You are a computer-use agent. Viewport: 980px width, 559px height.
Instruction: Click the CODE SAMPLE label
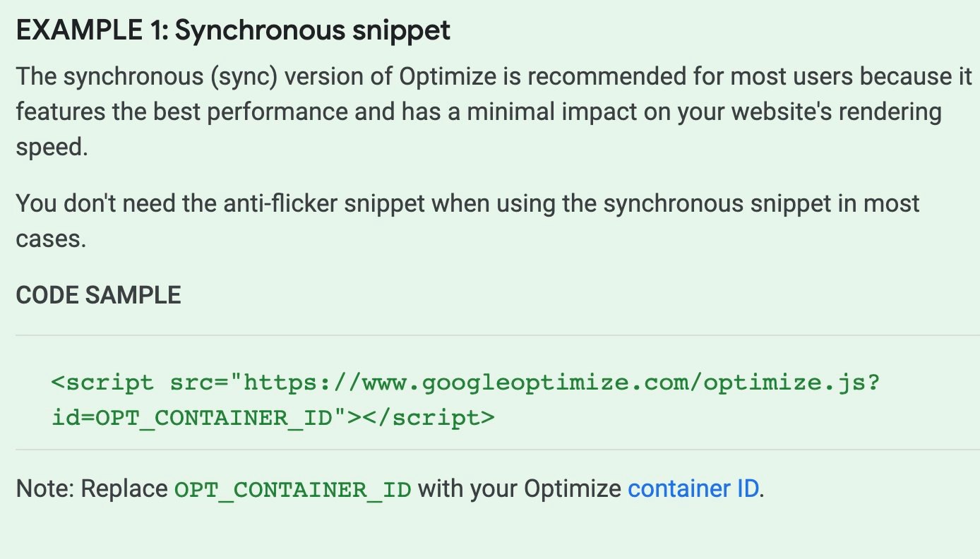98,295
